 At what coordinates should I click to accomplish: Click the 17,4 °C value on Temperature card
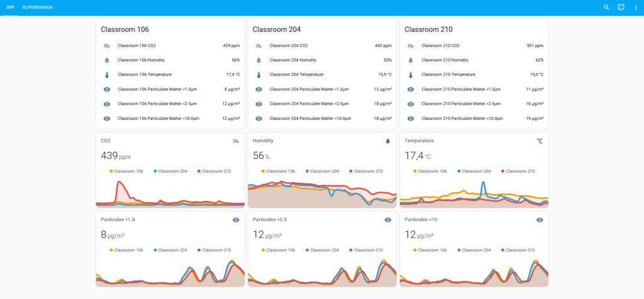coord(418,156)
